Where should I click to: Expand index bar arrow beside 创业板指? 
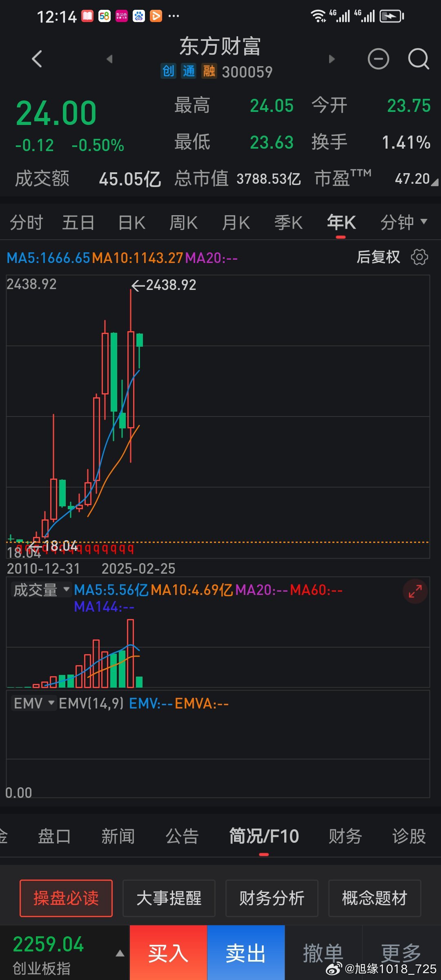(x=120, y=953)
